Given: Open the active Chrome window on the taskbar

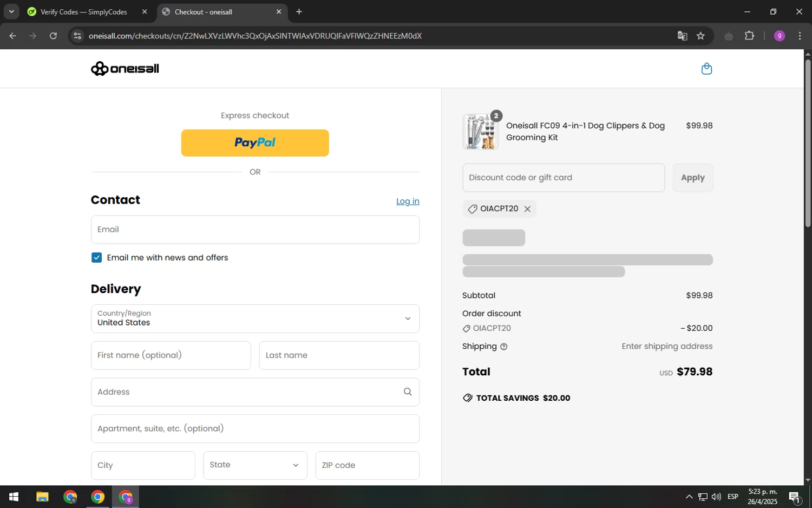Looking at the screenshot, I should (x=126, y=497).
